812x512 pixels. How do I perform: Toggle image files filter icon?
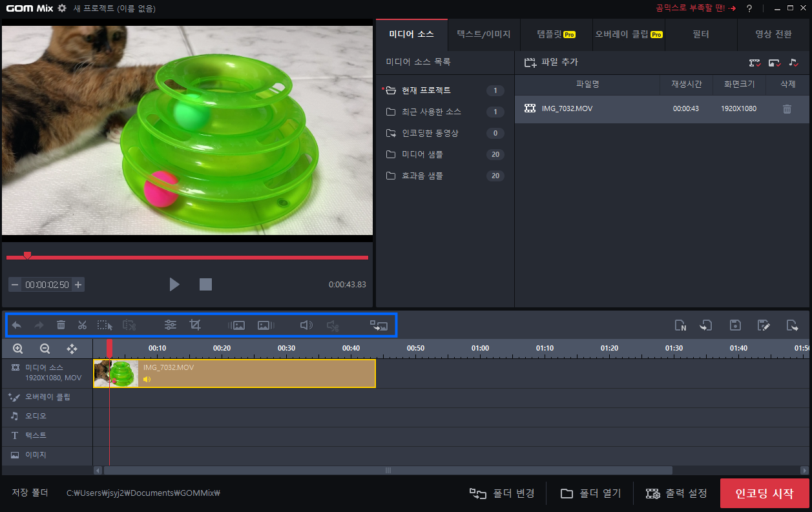tap(775, 63)
